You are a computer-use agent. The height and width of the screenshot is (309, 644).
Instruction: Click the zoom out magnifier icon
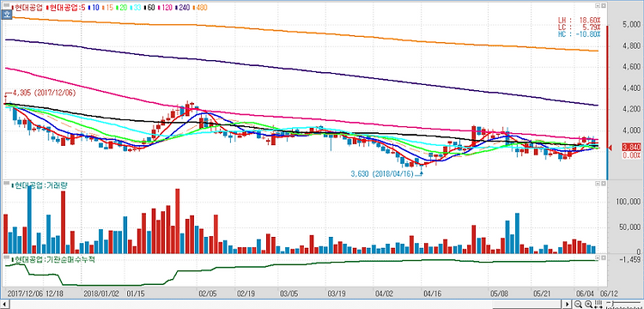579,305
